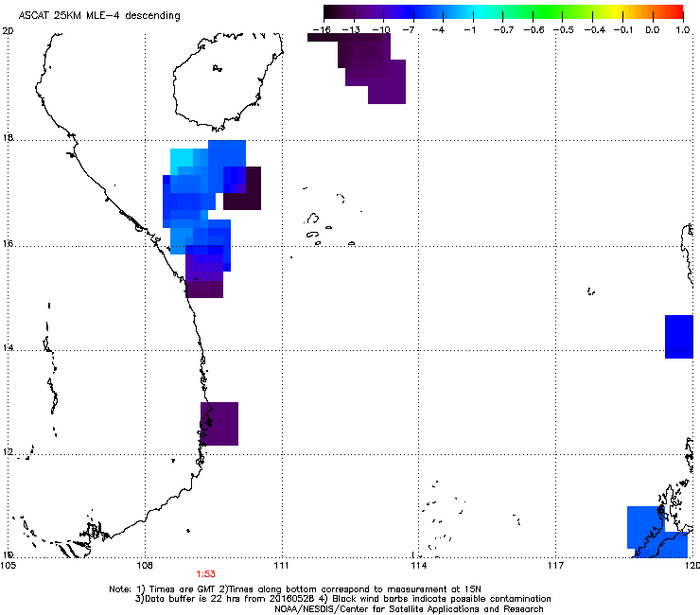This screenshot has width=700, height=615.
Task: Click the dark purple square on coast near 12.5N
Action: (219, 424)
